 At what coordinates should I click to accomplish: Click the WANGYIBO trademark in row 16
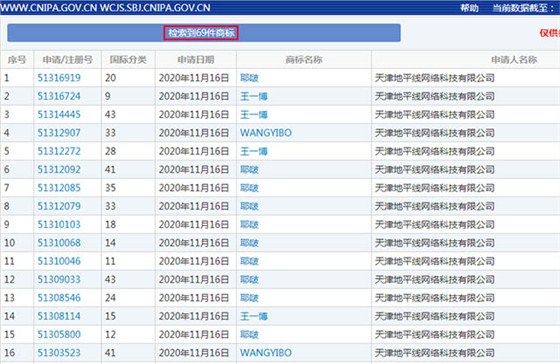click(x=266, y=353)
